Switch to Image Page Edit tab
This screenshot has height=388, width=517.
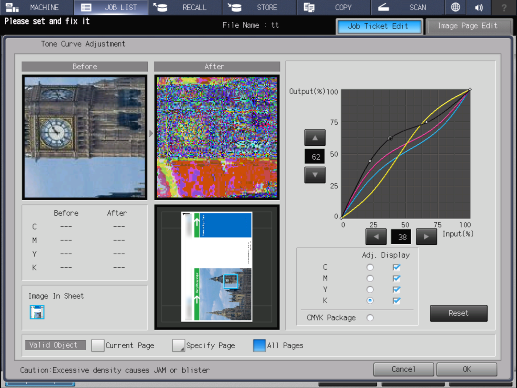pyautogui.click(x=469, y=26)
